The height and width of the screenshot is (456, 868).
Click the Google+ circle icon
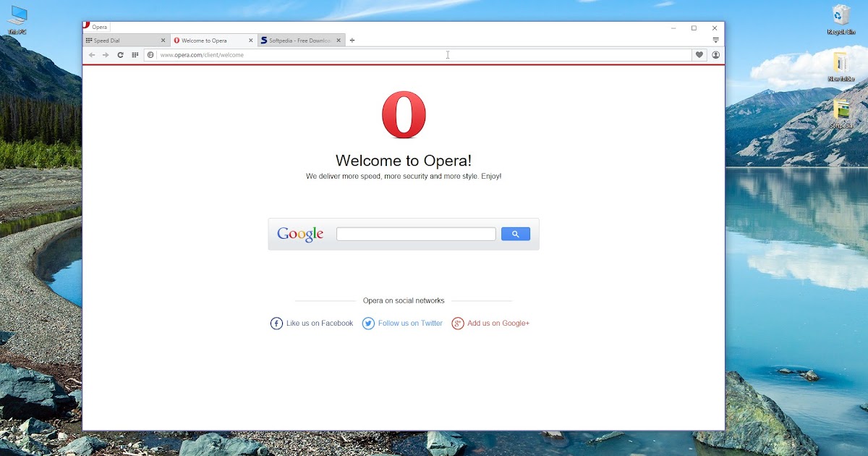click(x=458, y=324)
